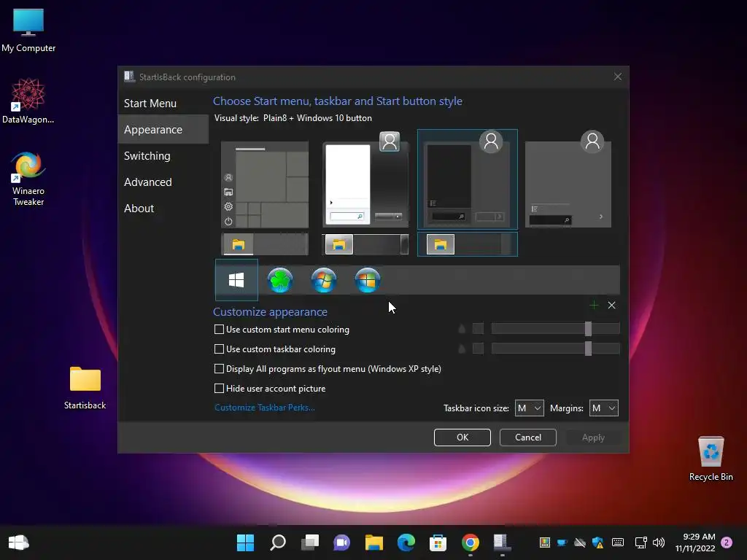Enable Use custom taskbar coloring

coord(219,349)
